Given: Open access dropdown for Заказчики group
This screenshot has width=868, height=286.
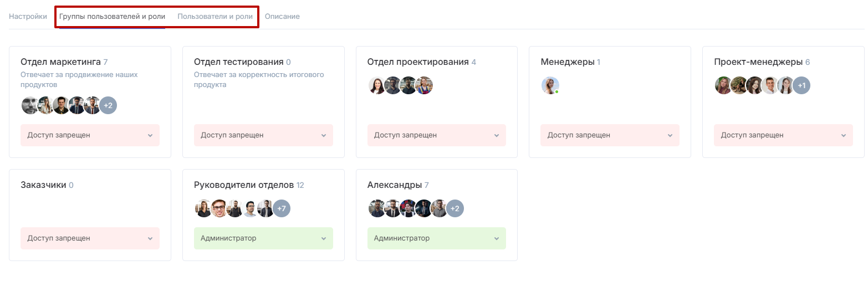Looking at the screenshot, I should coord(90,238).
